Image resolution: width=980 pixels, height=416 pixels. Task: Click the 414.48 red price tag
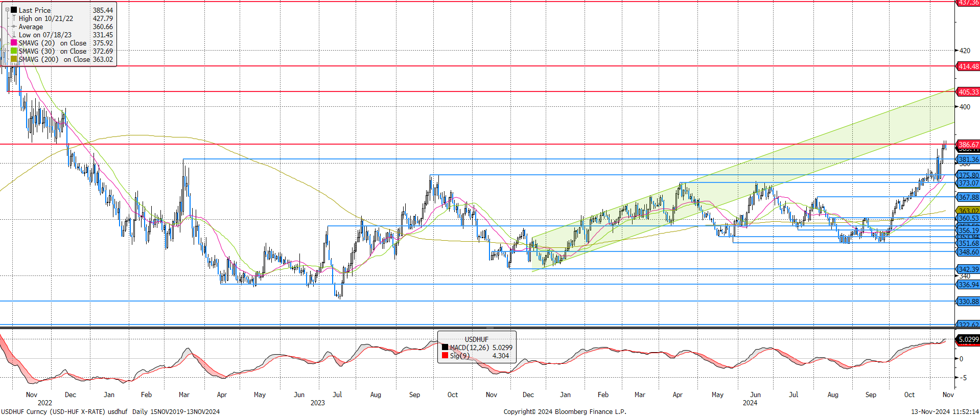click(x=968, y=66)
